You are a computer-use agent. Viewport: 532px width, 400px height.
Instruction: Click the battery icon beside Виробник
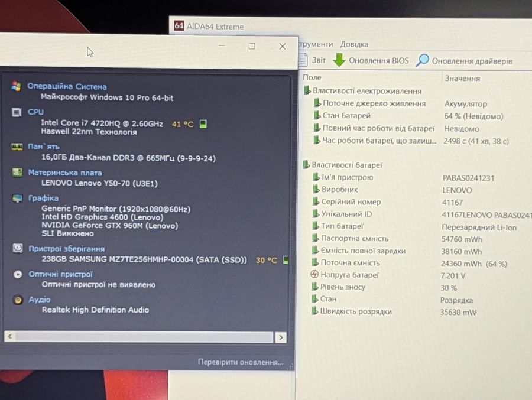(316, 189)
